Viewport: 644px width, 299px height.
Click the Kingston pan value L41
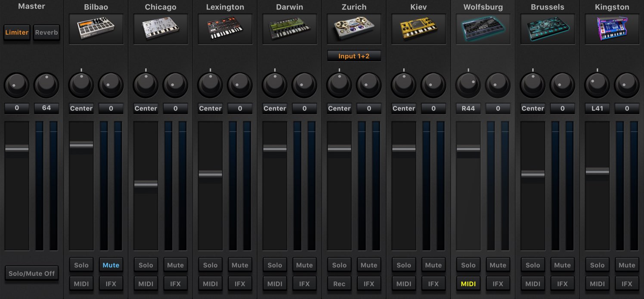tap(598, 109)
